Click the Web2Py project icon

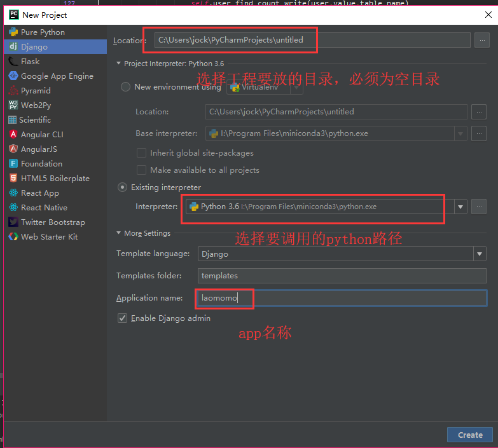click(13, 105)
